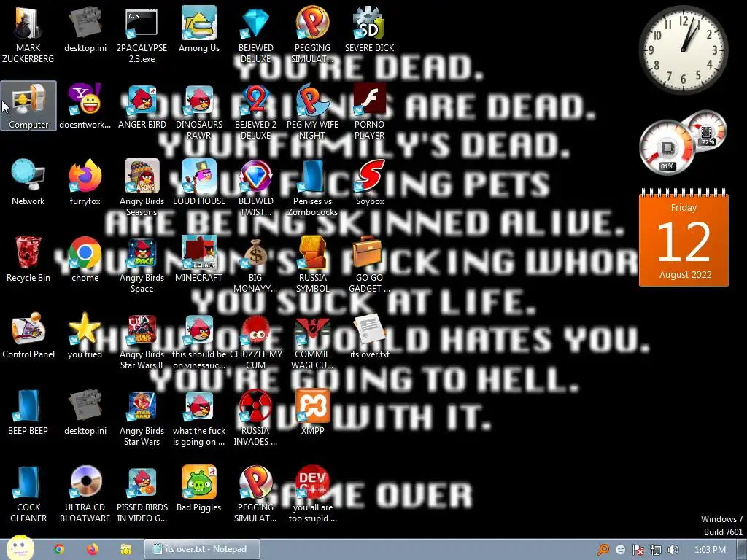This screenshot has height=560, width=747.
Task: Click the MINECRAFT desktop icon
Action: pos(198,259)
